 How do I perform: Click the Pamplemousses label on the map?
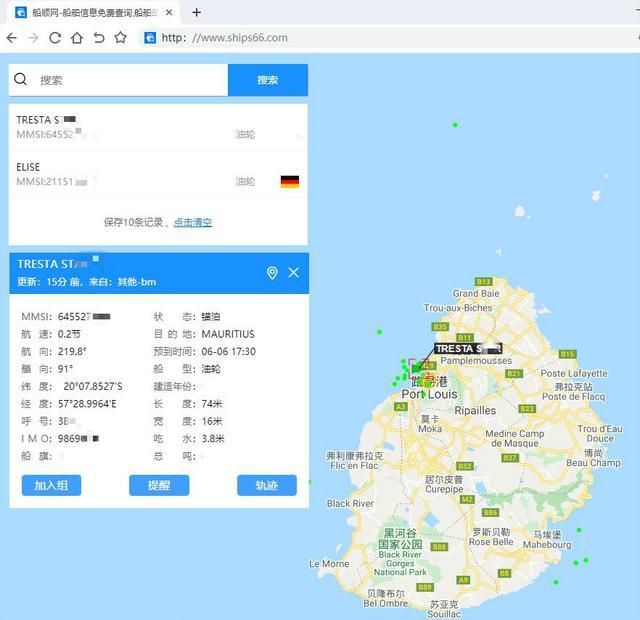tap(476, 361)
